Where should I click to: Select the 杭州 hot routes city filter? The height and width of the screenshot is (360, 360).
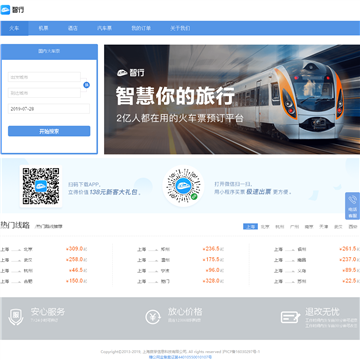279,227
